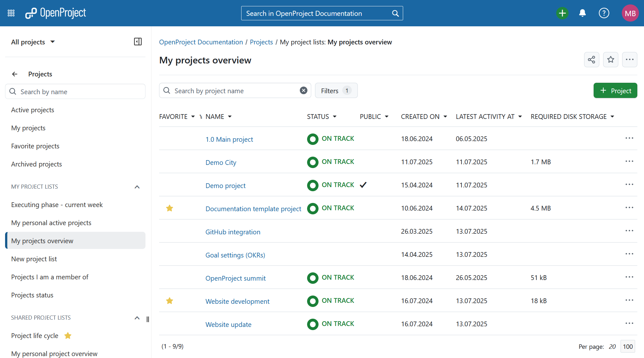644x358 pixels.
Task: Open the All projects dropdown
Action: (x=33, y=42)
